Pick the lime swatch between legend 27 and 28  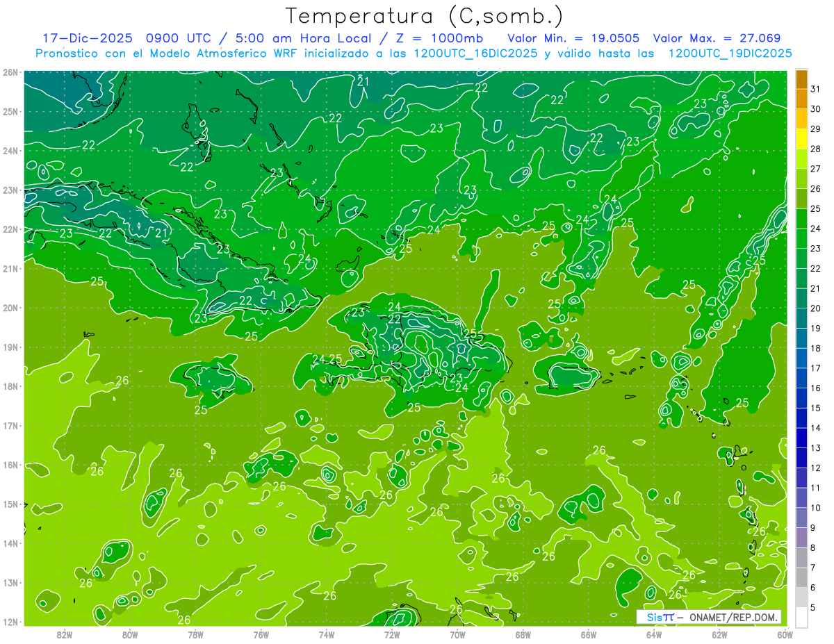click(x=801, y=158)
